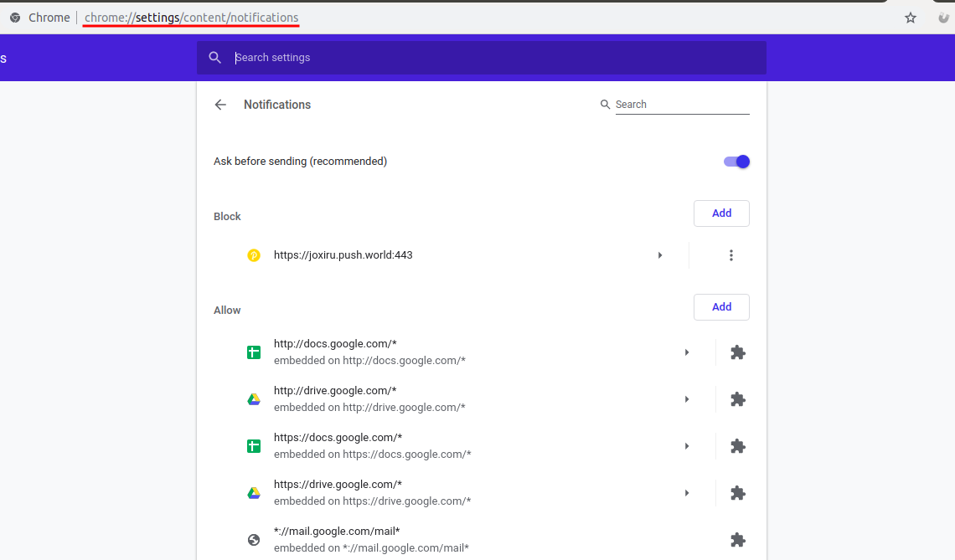
Task: Click the Chrome label in the address bar
Action: (x=49, y=18)
